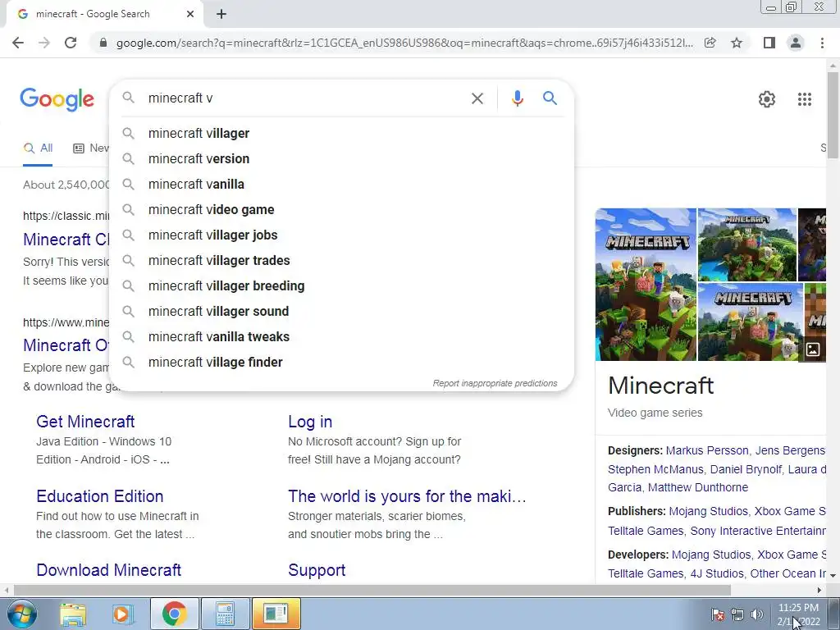Select suggestion minecraft villager

pos(342,134)
